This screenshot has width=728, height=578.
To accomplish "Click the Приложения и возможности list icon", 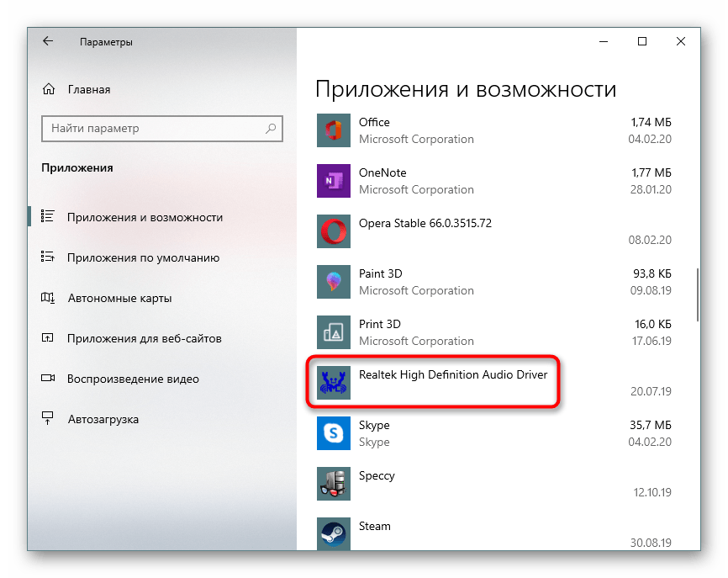I will coord(48,216).
